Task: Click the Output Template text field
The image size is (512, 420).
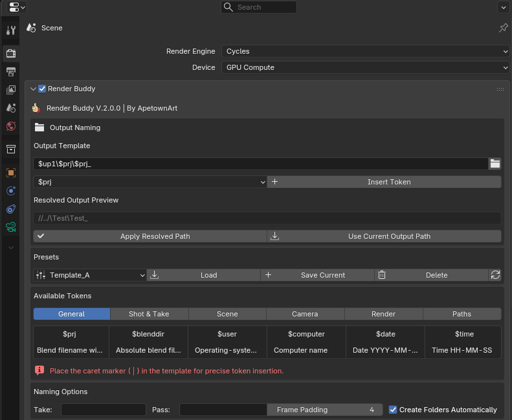Action: [261, 164]
